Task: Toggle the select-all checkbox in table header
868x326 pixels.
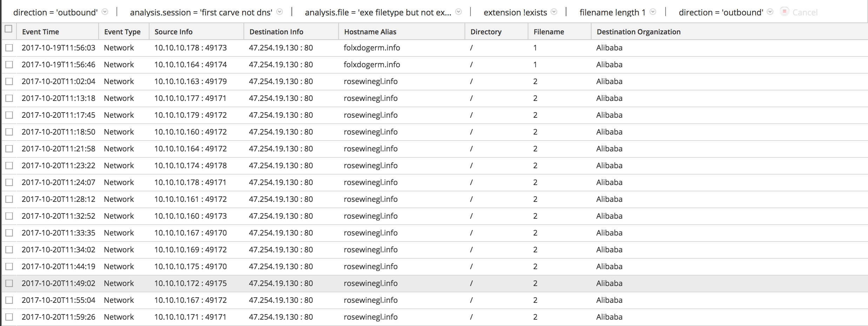Action: click(9, 29)
